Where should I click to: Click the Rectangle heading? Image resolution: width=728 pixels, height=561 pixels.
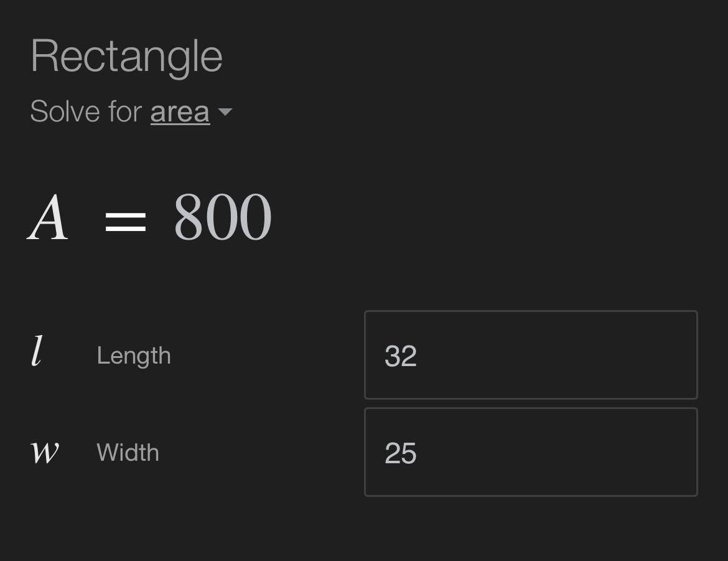point(126,57)
